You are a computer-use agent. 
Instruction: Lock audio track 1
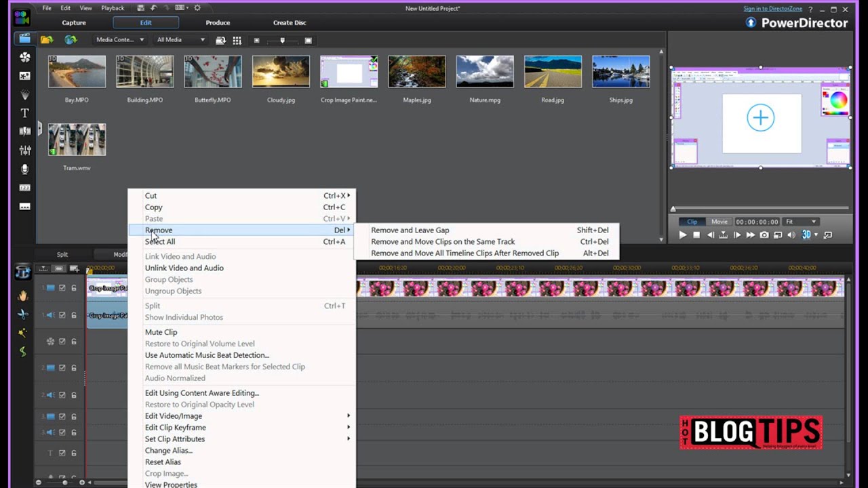tap(74, 315)
